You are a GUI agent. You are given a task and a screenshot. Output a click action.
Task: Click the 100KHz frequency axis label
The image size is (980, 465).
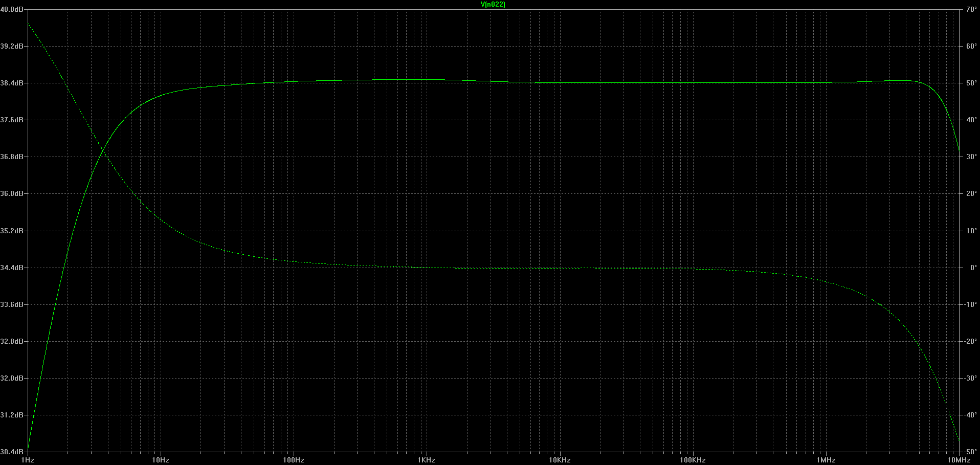coord(693,460)
